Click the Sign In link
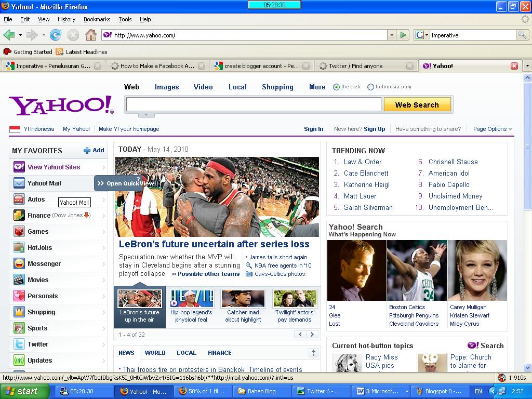The image size is (532, 399). pyautogui.click(x=313, y=129)
